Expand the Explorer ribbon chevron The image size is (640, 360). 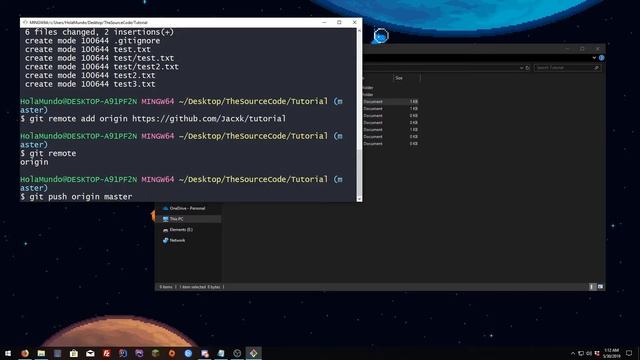[x=594, y=58]
